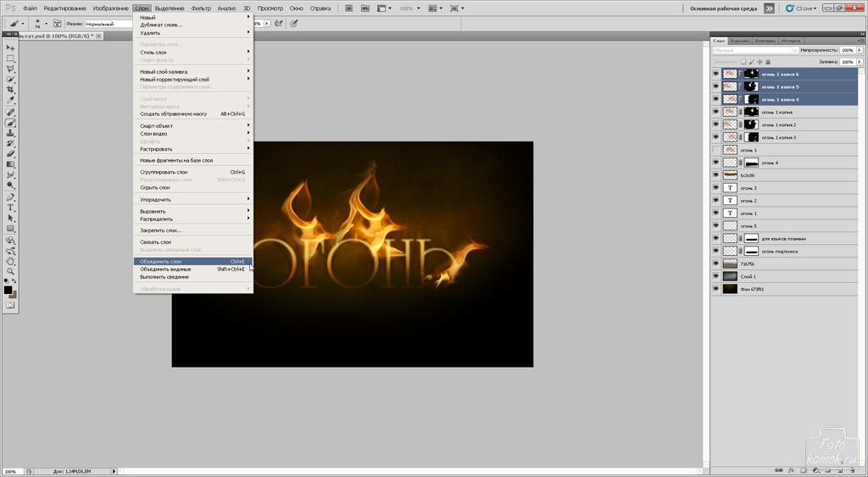The height and width of the screenshot is (477, 868).
Task: Choose 'Объединить слои' from the menu
Action: (193, 261)
